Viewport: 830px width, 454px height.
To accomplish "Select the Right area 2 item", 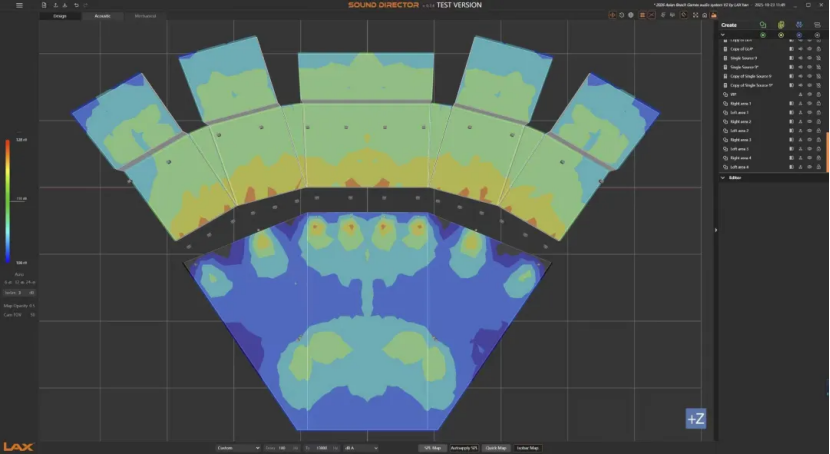I will pyautogui.click(x=772, y=121).
